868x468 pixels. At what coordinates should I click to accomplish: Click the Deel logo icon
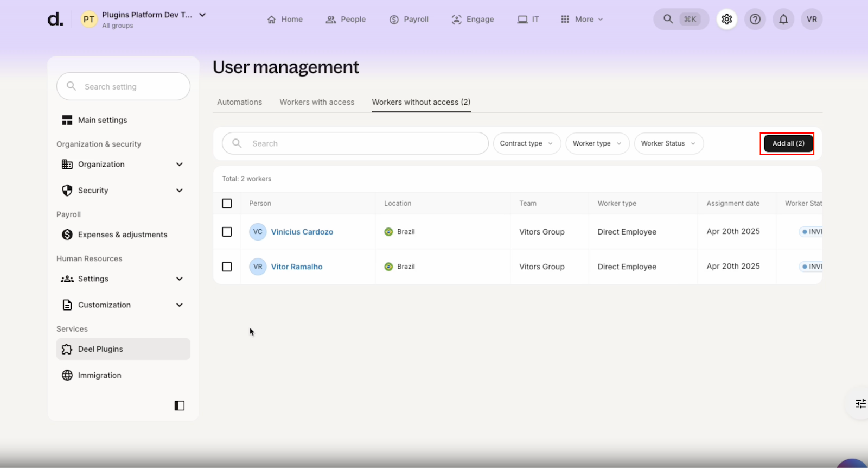pyautogui.click(x=55, y=20)
